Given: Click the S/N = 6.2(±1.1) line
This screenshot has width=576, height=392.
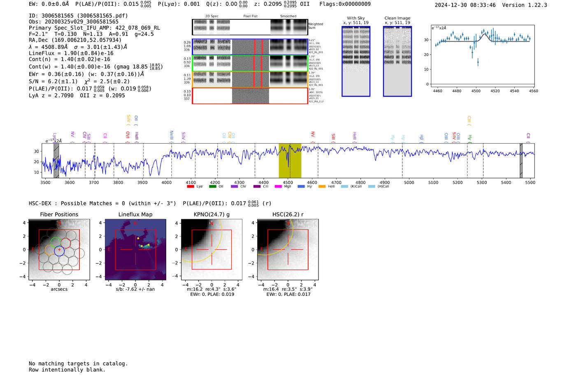Looking at the screenshot, I should pos(79,81).
